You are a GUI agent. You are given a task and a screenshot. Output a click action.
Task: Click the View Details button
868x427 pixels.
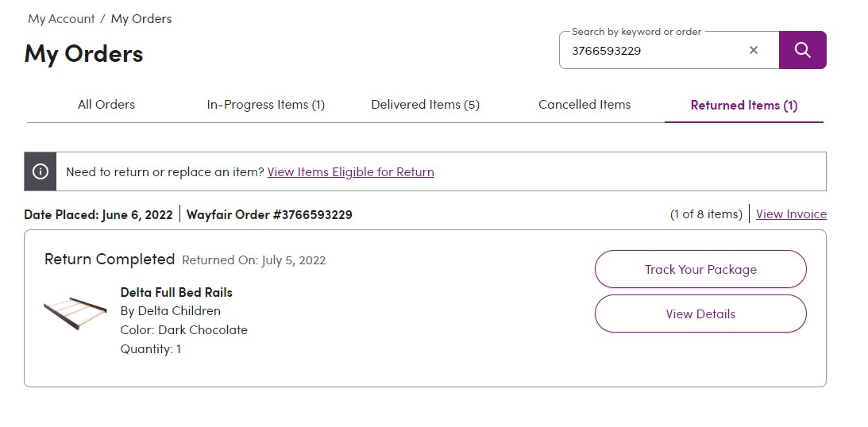click(700, 314)
